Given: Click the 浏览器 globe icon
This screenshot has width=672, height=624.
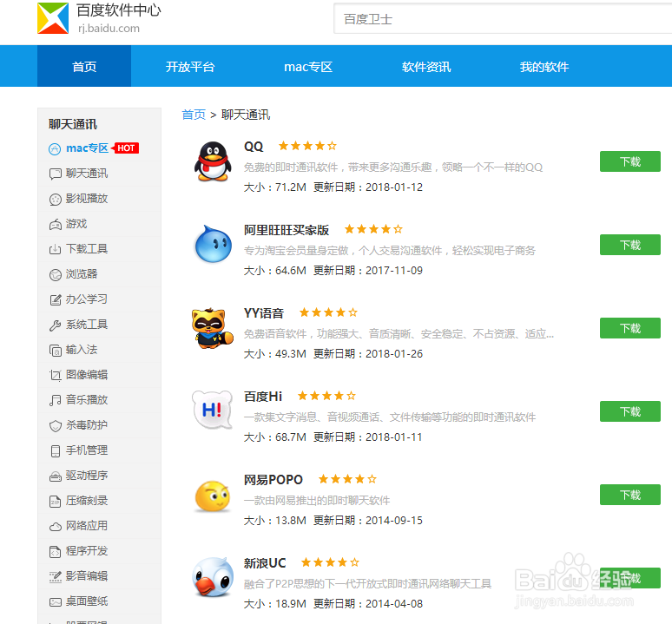Looking at the screenshot, I should (56, 274).
